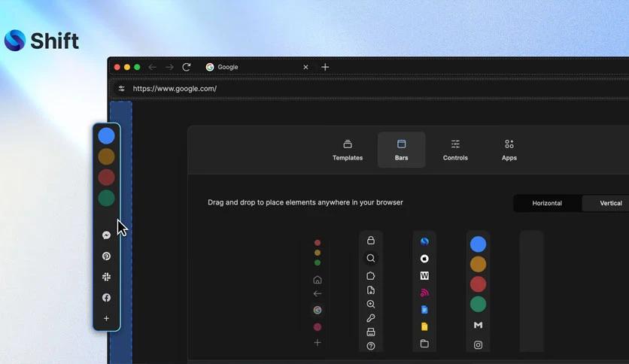Click the key passwords icon
Image resolution: width=629 pixels, height=364 pixels.
(371, 318)
